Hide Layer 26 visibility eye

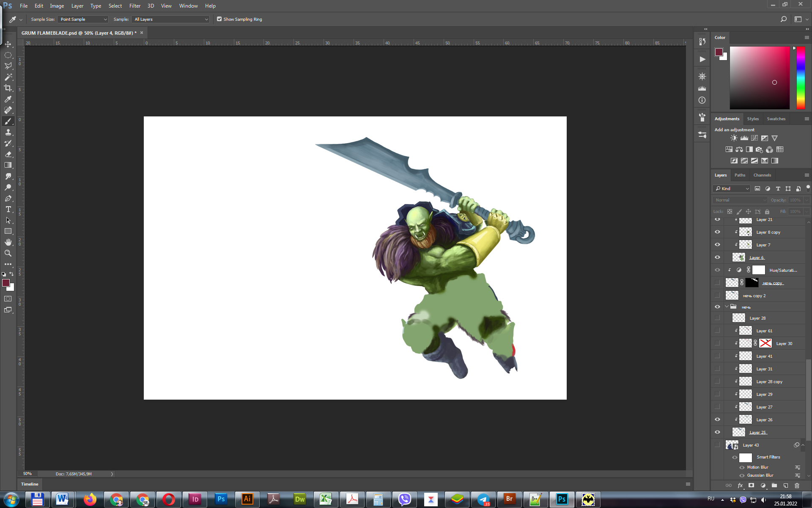coord(717,420)
